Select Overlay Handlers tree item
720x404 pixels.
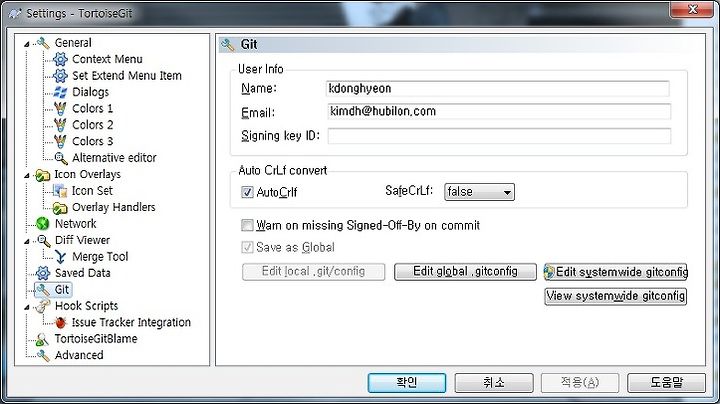(114, 208)
